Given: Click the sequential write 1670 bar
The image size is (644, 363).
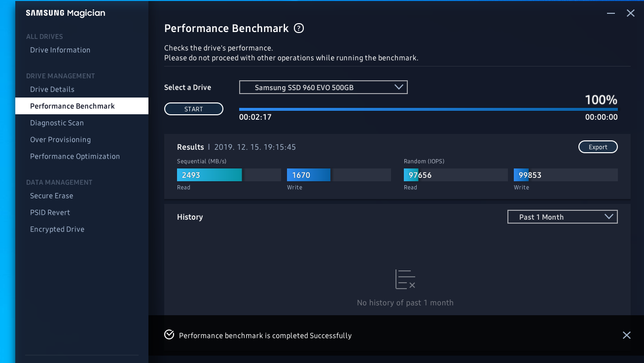Looking at the screenshot, I should (x=339, y=175).
